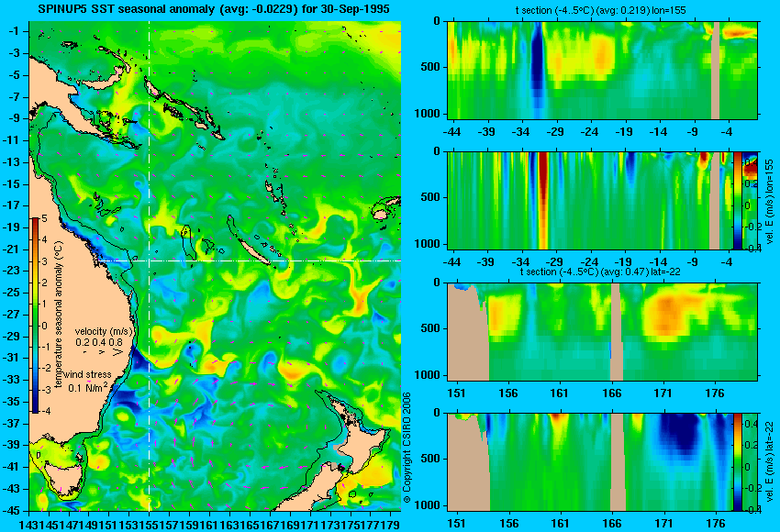The width and height of the screenshot is (780, 532).
Task: Click the '0.2 0.4 0.8' velocity scale values
Action: [99, 342]
